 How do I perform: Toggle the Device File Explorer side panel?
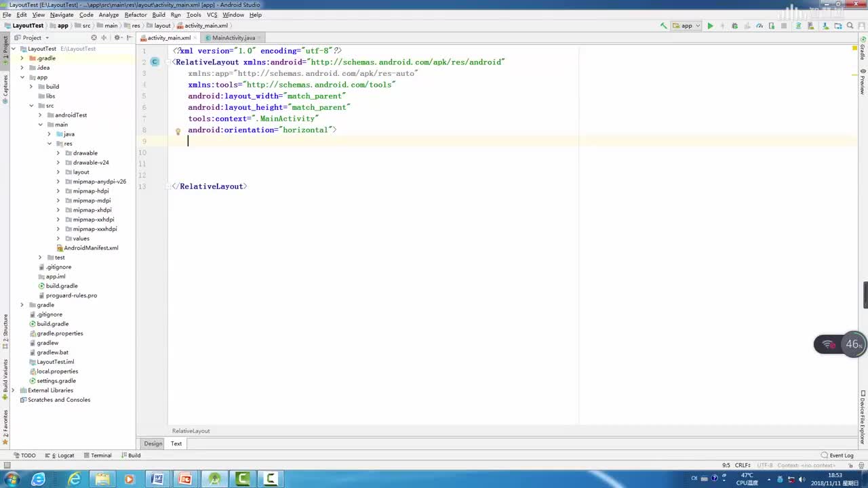(863, 418)
